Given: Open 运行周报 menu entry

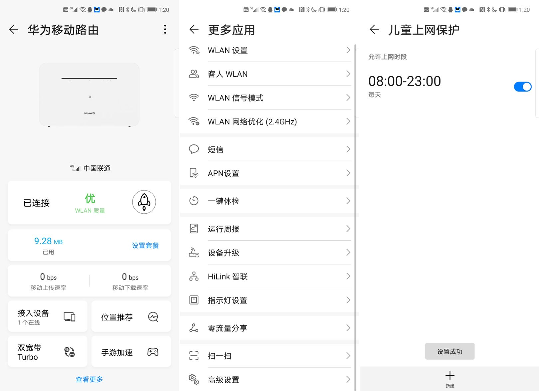Looking at the screenshot, I should [269, 229].
